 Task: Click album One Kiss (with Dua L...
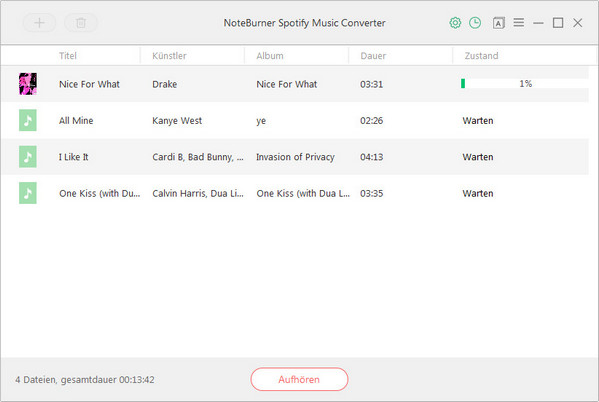click(303, 193)
